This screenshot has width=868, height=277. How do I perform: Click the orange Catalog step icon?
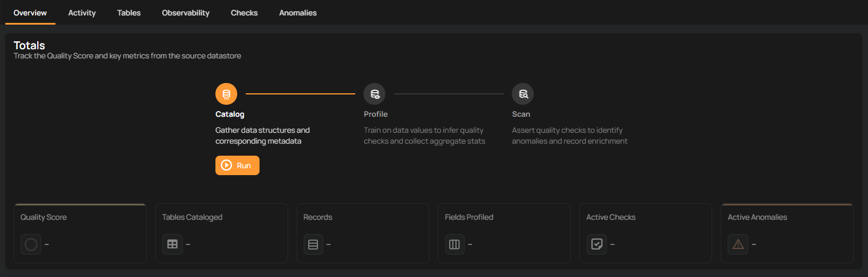click(x=226, y=94)
